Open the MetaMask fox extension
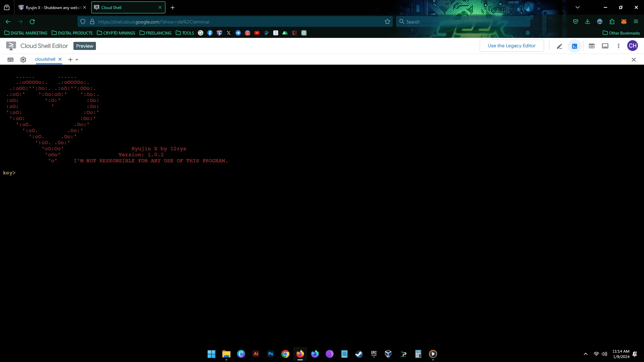Image resolution: width=644 pixels, height=362 pixels. [x=624, y=22]
